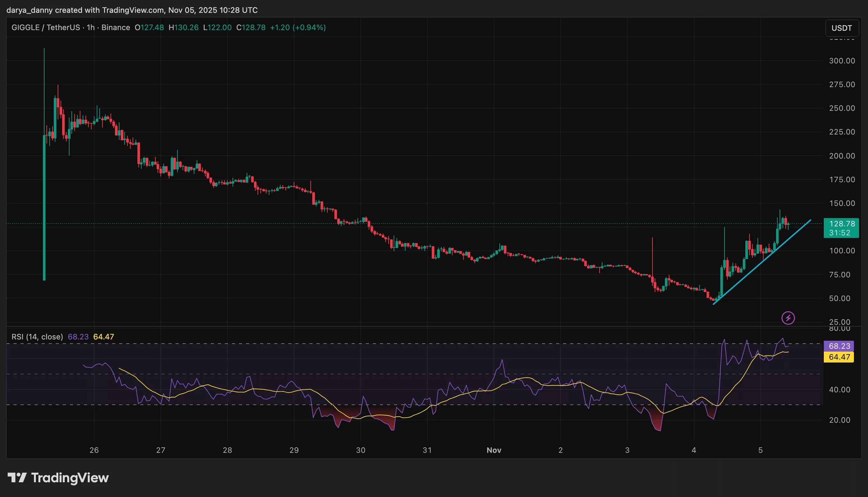The width and height of the screenshot is (868, 497).
Task: Click the 1h timeframe label
Action: [90, 28]
